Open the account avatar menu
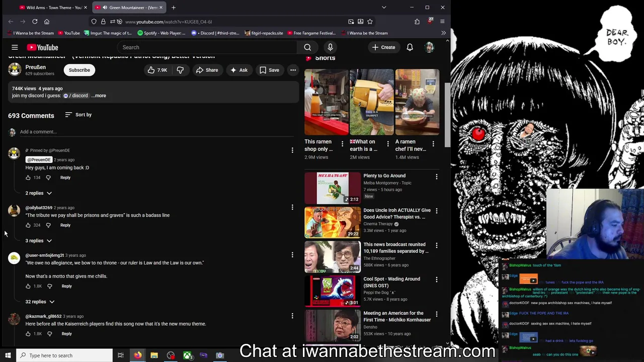This screenshot has height=362, width=644. coord(429,47)
